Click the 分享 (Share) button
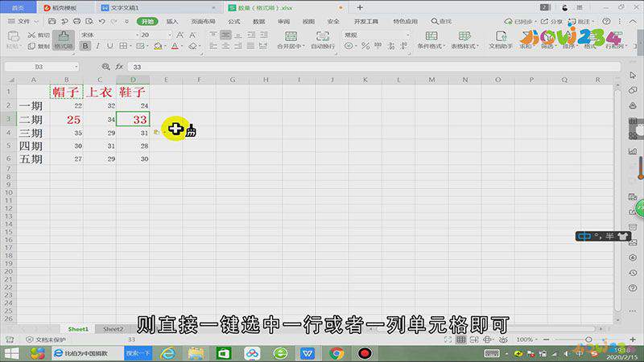This screenshot has width=644, height=362. (551, 21)
